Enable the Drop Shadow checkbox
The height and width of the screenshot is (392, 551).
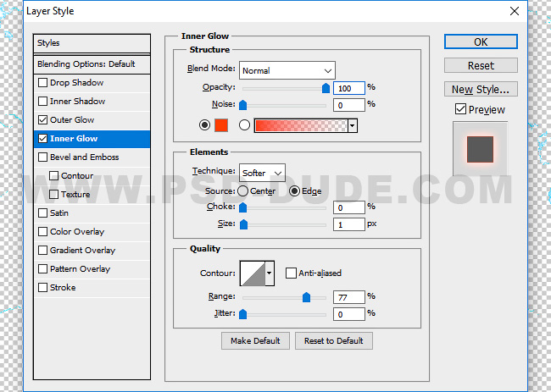click(42, 83)
